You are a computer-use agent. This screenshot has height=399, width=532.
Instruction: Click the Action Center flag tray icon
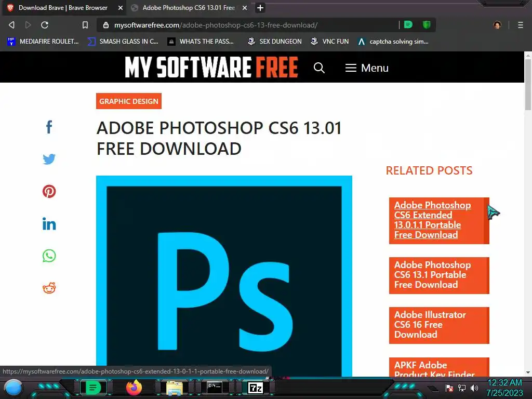coord(449,388)
